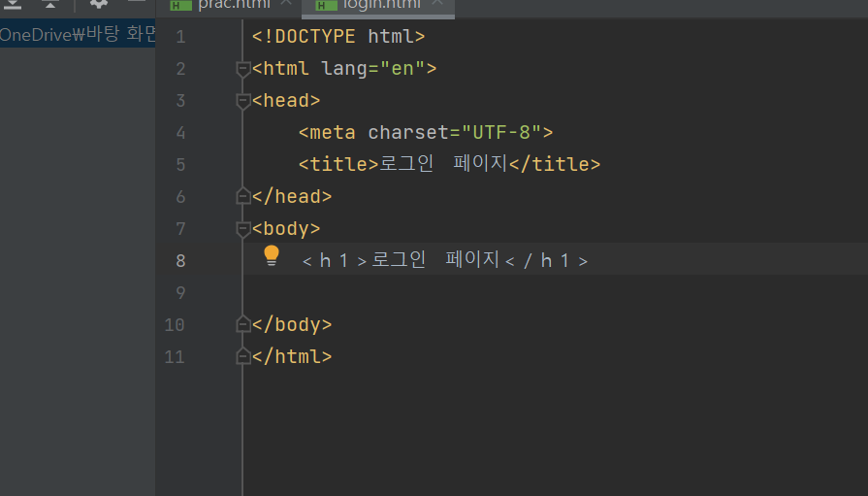Collapse the <head> fold marker
The height and width of the screenshot is (496, 868).
coord(243,101)
